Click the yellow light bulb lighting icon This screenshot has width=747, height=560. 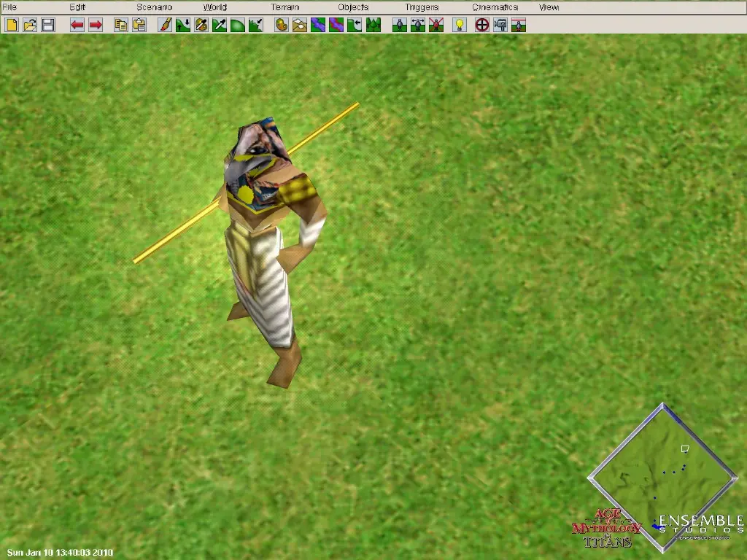[460, 25]
